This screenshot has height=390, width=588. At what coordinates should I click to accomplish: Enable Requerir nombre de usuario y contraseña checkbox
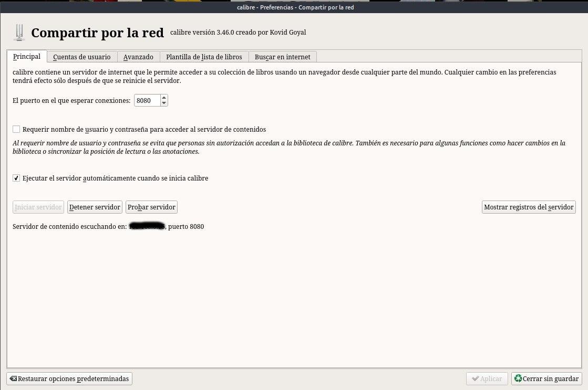tap(16, 129)
